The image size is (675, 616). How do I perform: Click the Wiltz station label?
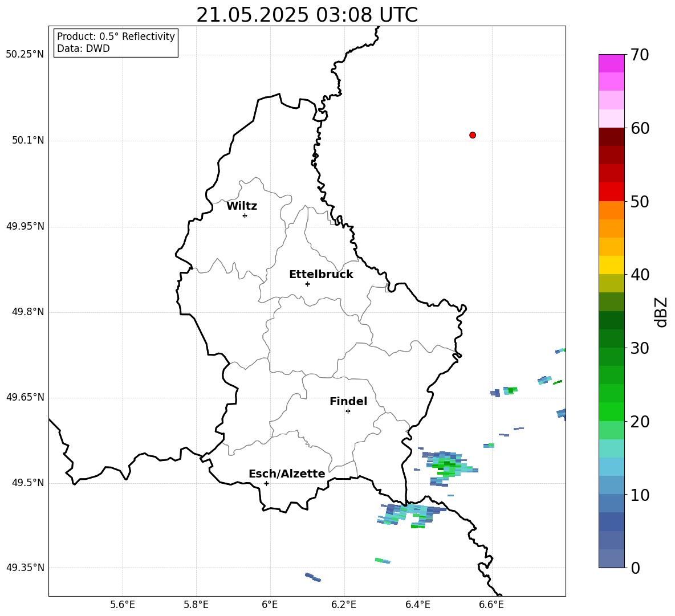tap(242, 206)
